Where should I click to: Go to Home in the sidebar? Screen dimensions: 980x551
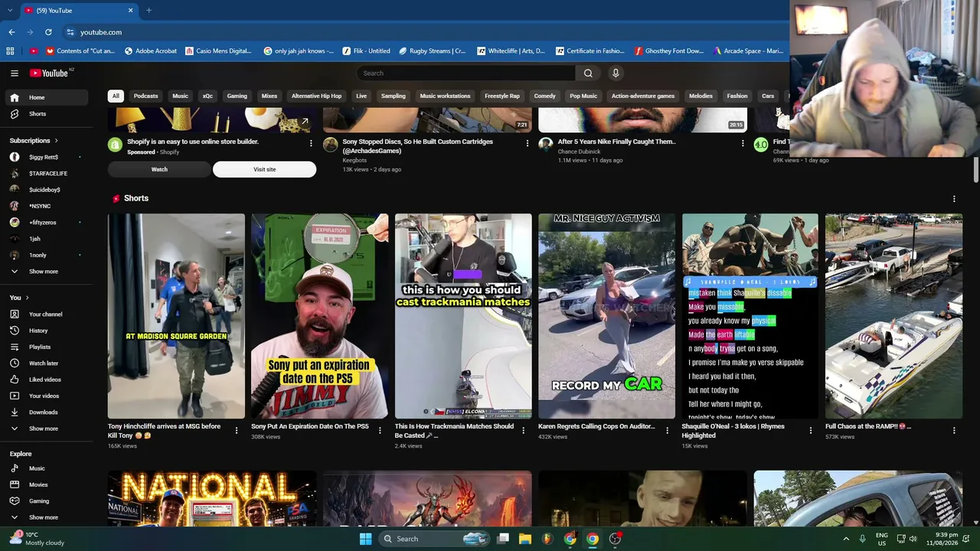pyautogui.click(x=47, y=97)
